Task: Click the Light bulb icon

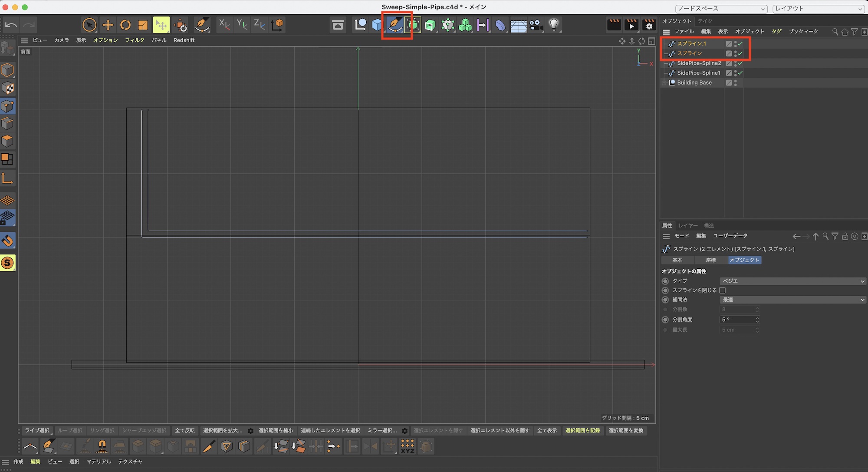Action: (554, 25)
